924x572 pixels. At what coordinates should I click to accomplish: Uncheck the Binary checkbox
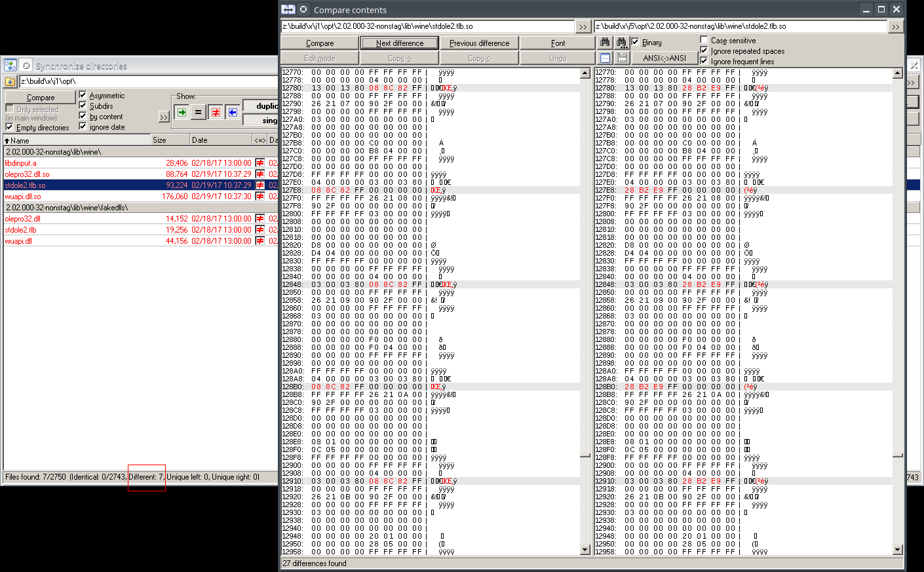click(635, 42)
